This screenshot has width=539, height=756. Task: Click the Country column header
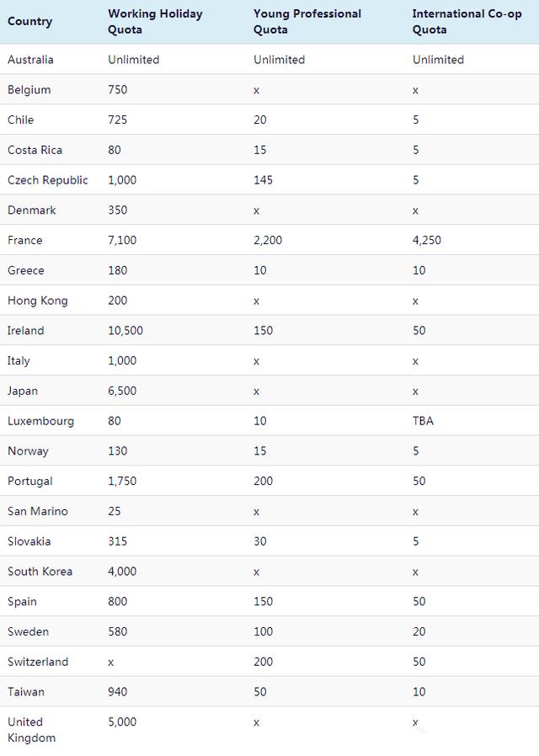[x=29, y=21]
